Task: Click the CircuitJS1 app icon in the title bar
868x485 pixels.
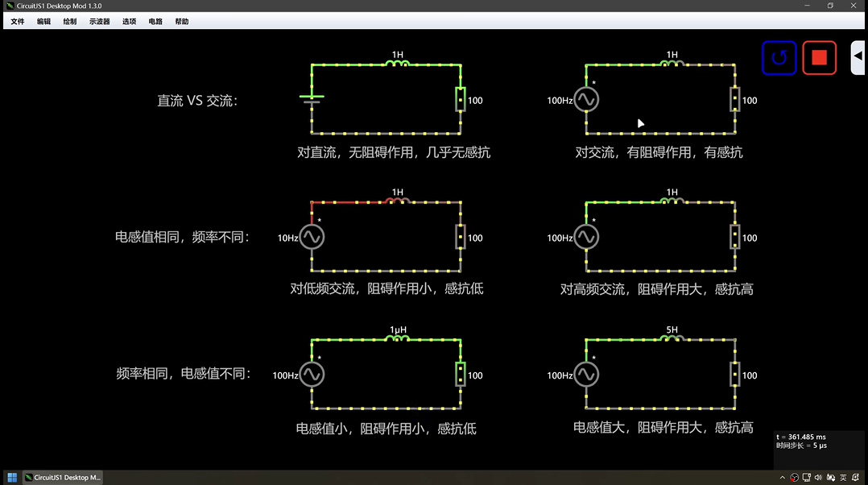Action: [10, 6]
